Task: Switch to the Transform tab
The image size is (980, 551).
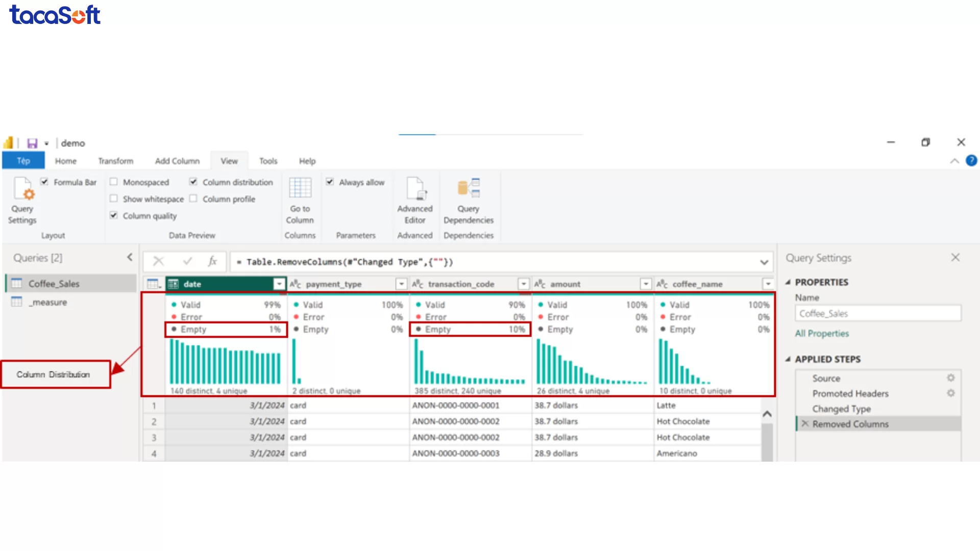Action: click(x=116, y=161)
